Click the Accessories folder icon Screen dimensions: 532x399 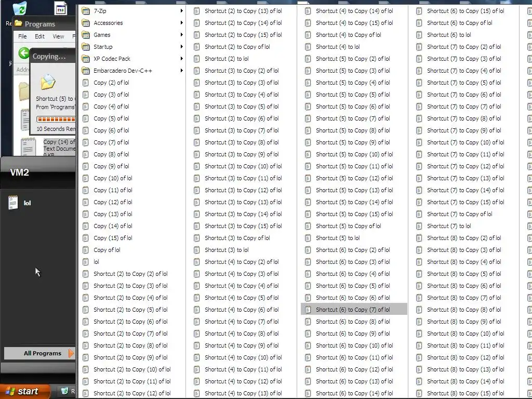pos(86,23)
